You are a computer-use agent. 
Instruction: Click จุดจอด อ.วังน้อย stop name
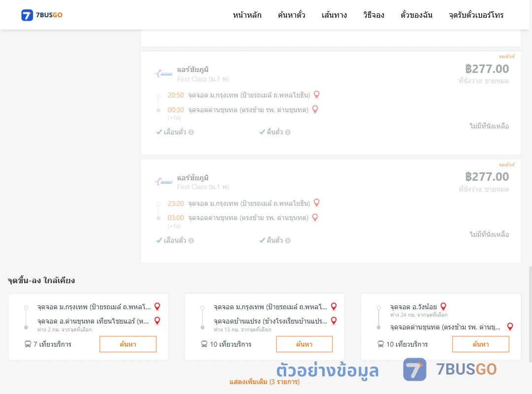coord(413,307)
